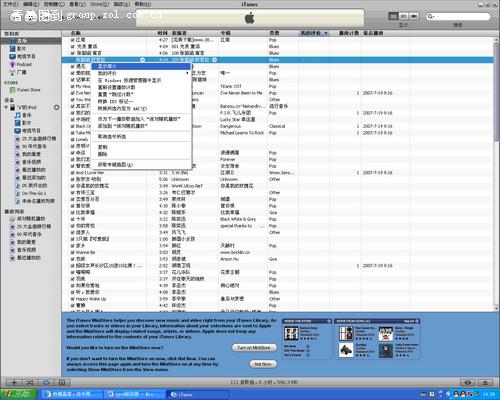
Task: Collapse the iPod device tree triangle
Action: 6,107
